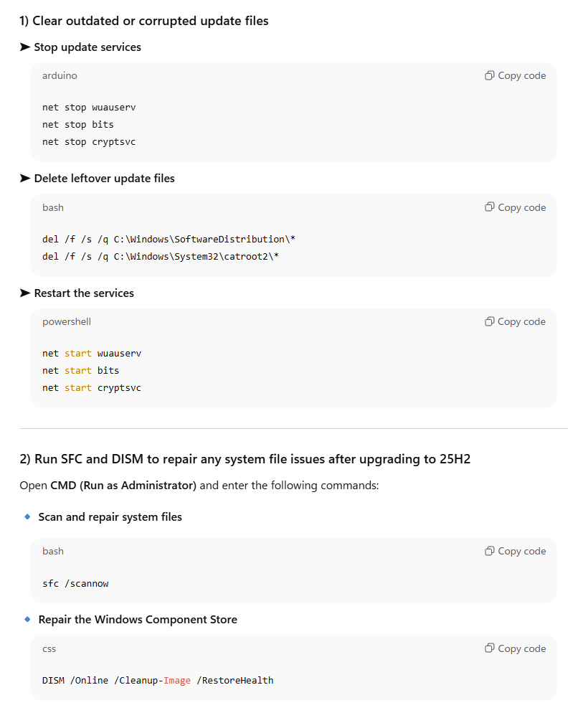Click copy icon in arduino code block

[x=490, y=75]
